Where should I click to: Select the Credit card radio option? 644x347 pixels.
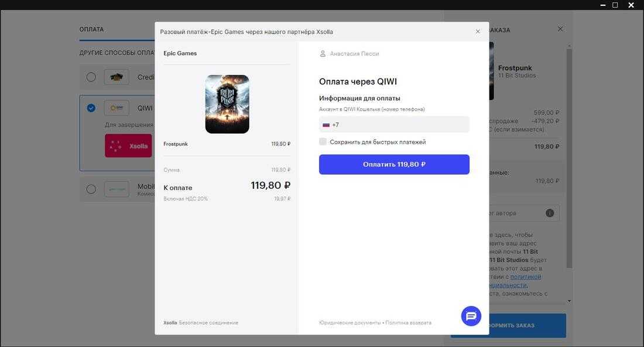pyautogui.click(x=91, y=77)
